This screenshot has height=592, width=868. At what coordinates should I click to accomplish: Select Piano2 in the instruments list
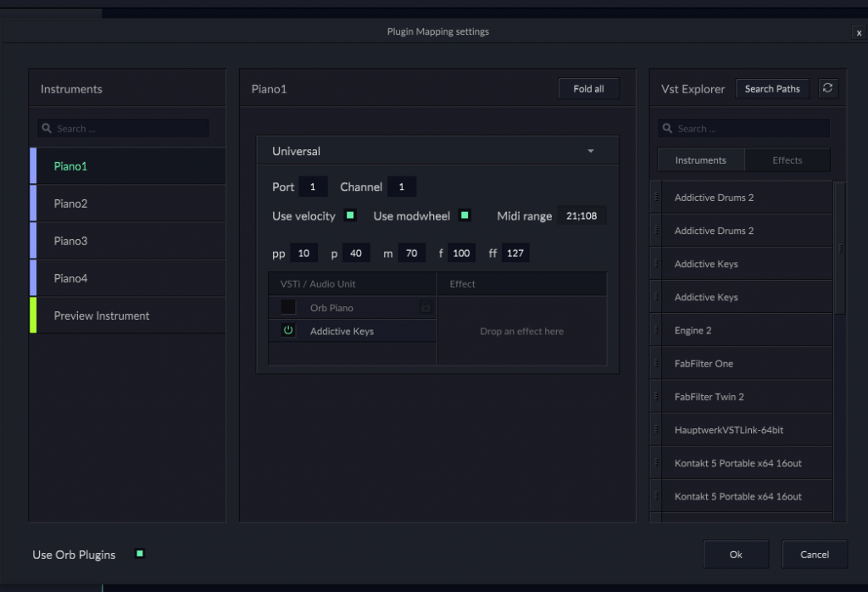pos(70,204)
